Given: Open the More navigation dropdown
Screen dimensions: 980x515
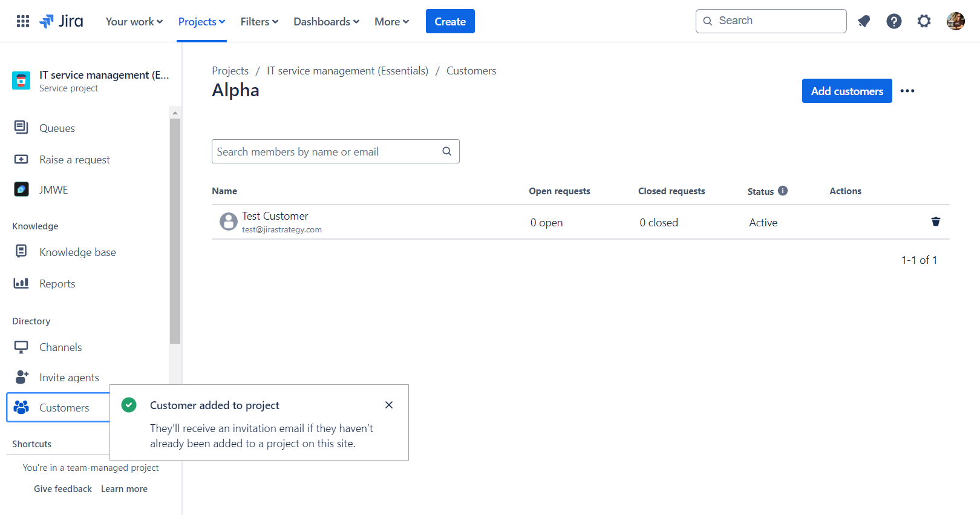Looking at the screenshot, I should 391,21.
